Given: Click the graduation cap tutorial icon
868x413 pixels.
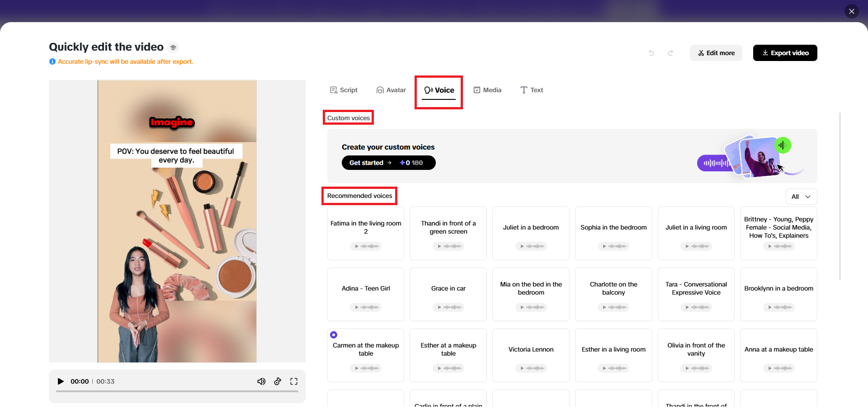Looking at the screenshot, I should pos(173,47).
